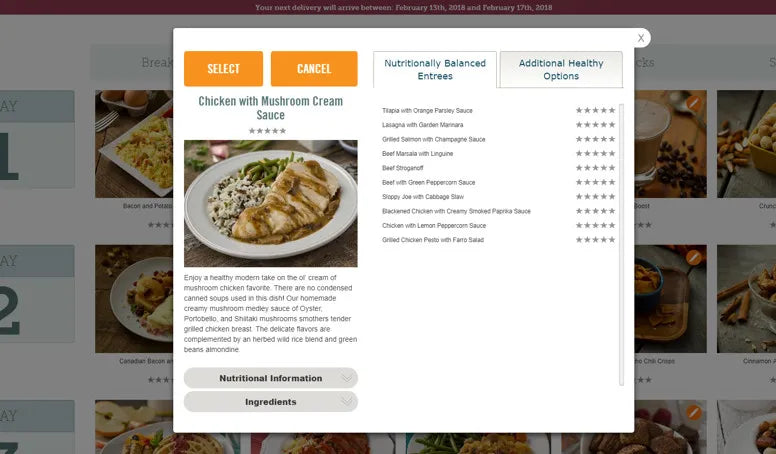Expand the Nutritional Information section
Screen dimensions: 776x454
point(271,378)
